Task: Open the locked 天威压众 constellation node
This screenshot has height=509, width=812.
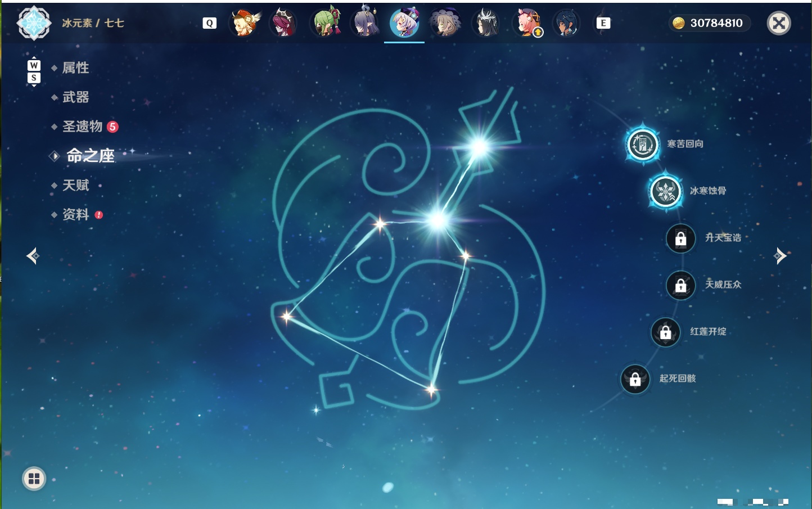Action: 681,285
